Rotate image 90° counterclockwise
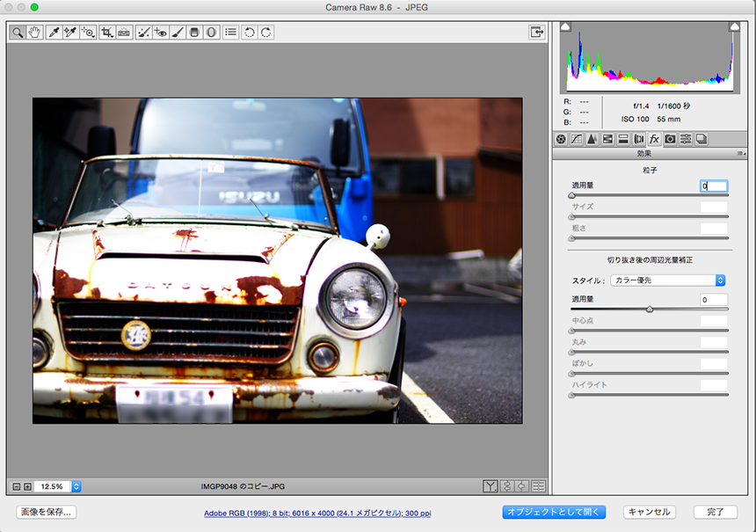 click(x=250, y=33)
